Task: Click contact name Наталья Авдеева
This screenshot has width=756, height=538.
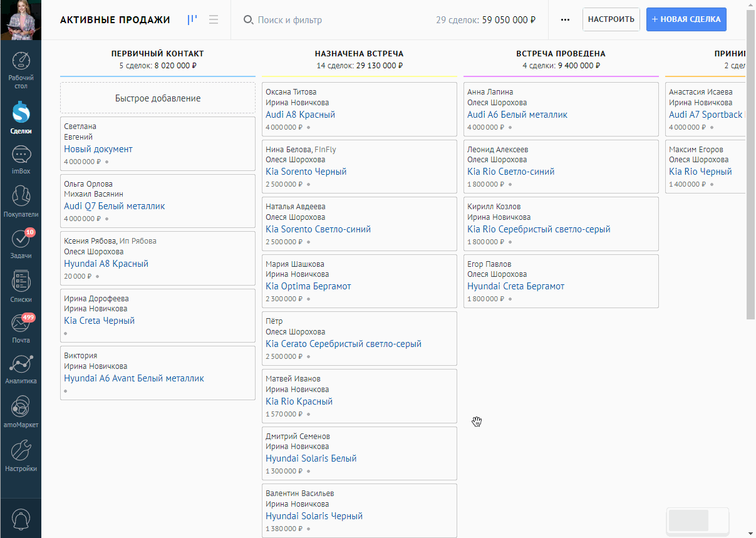Action: [296, 207]
